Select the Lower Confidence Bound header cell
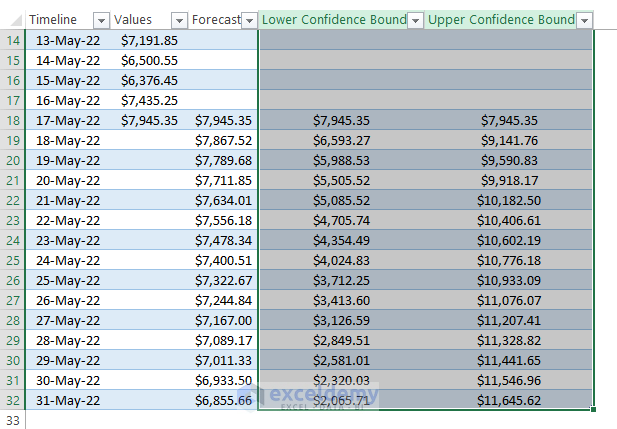This screenshot has height=429, width=617. pyautogui.click(x=332, y=20)
